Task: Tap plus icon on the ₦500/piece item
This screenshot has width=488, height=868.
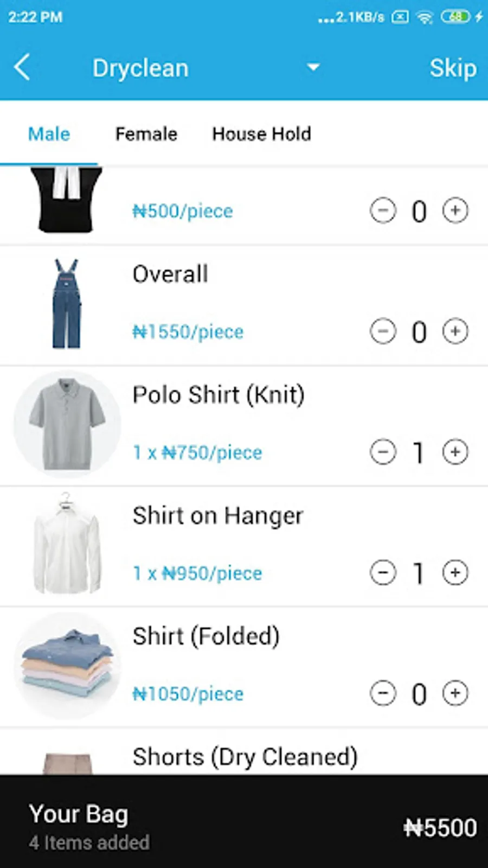Action: [x=455, y=210]
